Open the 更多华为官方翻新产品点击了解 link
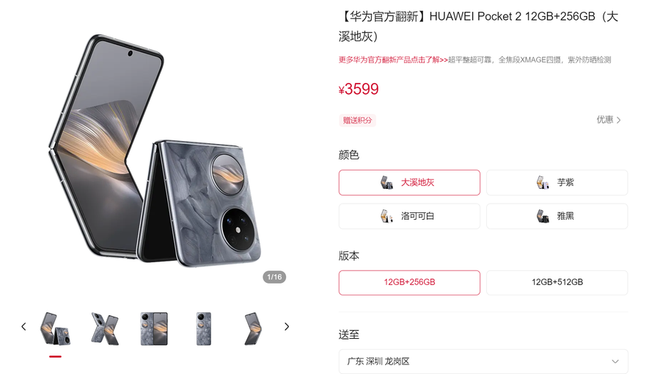 (393, 60)
